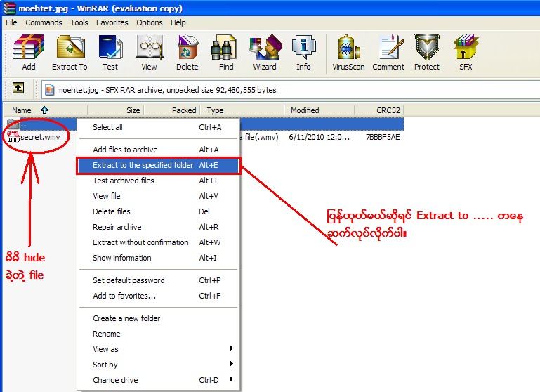
Task: Choose Add files to archive
Action: (x=159, y=150)
